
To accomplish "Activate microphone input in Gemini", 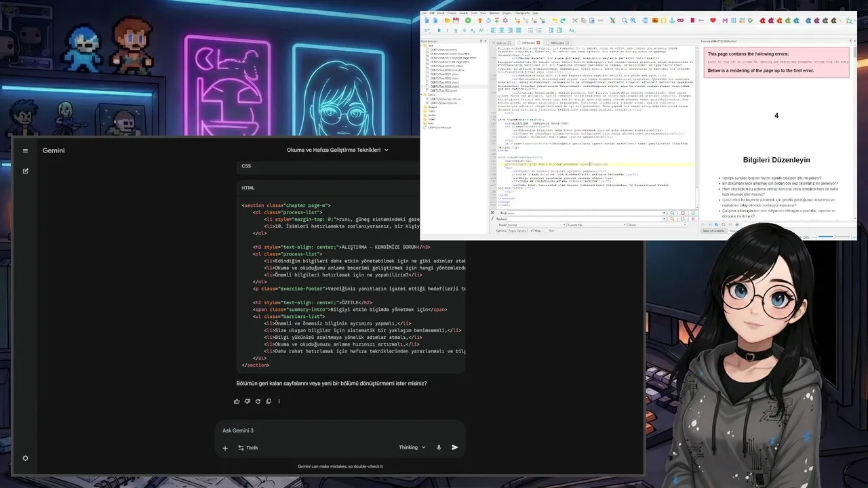I will coord(439,447).
